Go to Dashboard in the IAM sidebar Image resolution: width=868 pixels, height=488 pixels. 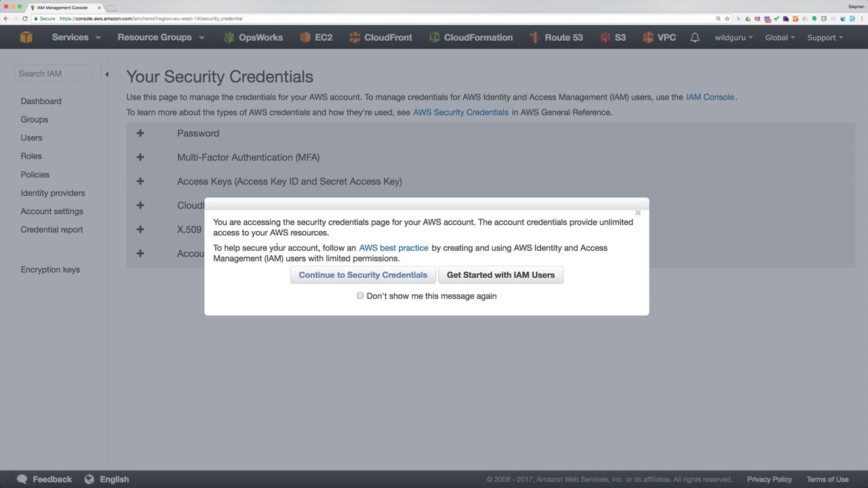pyautogui.click(x=41, y=101)
